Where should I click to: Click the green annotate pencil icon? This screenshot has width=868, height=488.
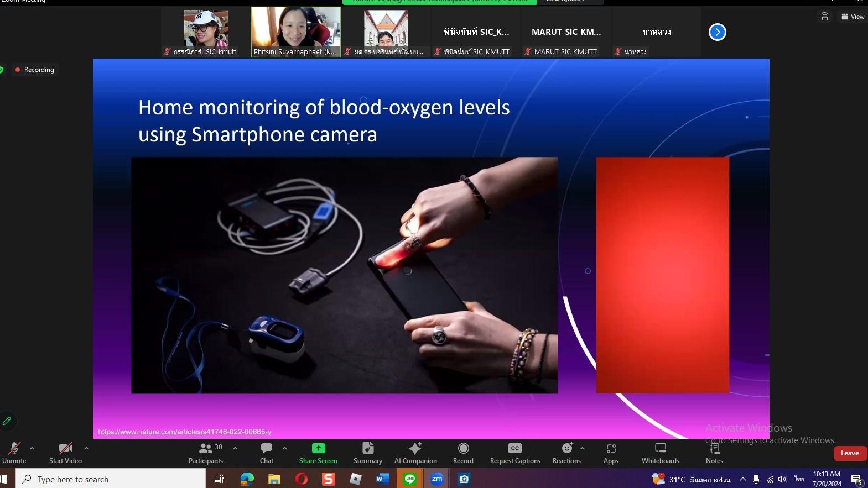pos(7,421)
